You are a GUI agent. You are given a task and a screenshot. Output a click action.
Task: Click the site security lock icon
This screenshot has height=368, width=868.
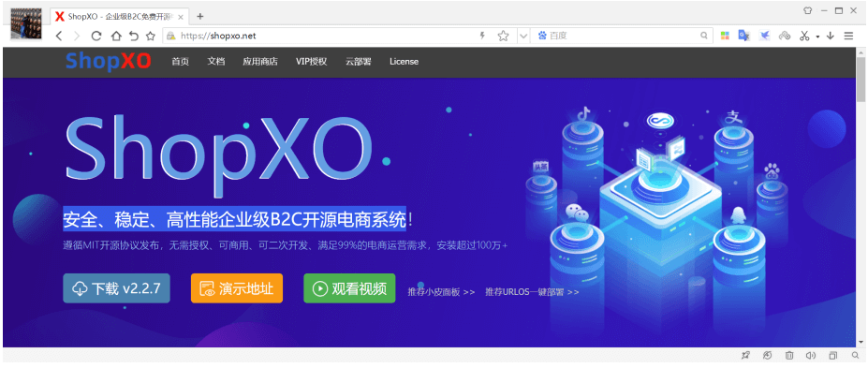click(171, 36)
